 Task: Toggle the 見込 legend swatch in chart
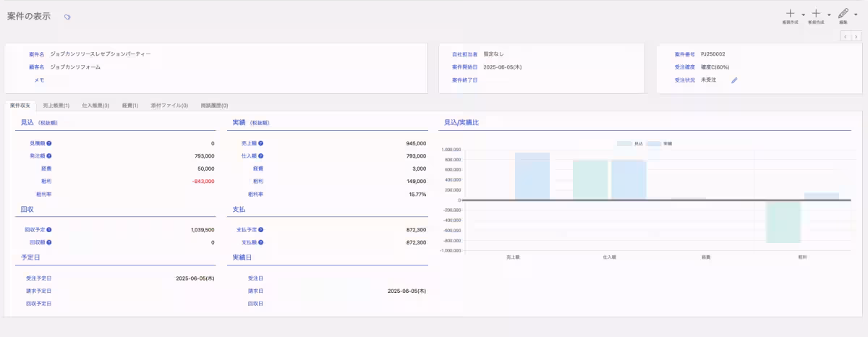[x=625, y=143]
